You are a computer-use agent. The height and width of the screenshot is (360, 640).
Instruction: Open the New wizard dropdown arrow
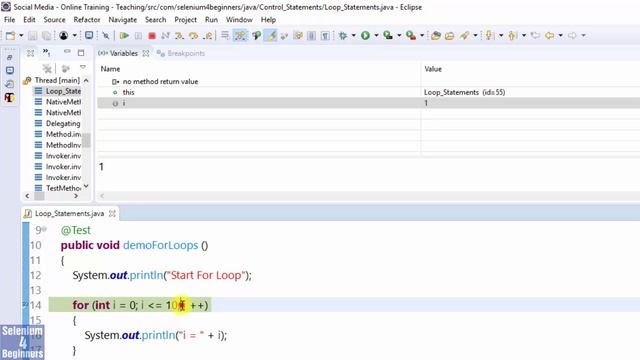[21, 36]
